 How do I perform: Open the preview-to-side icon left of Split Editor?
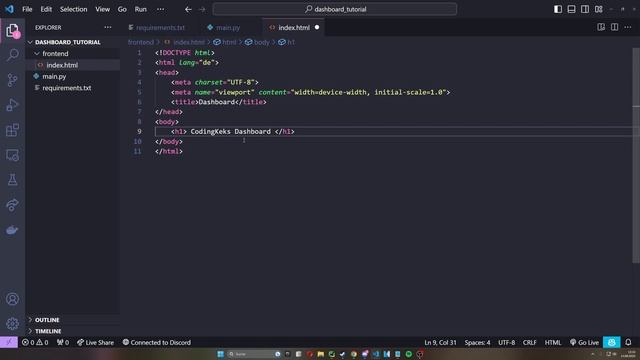click(601, 27)
